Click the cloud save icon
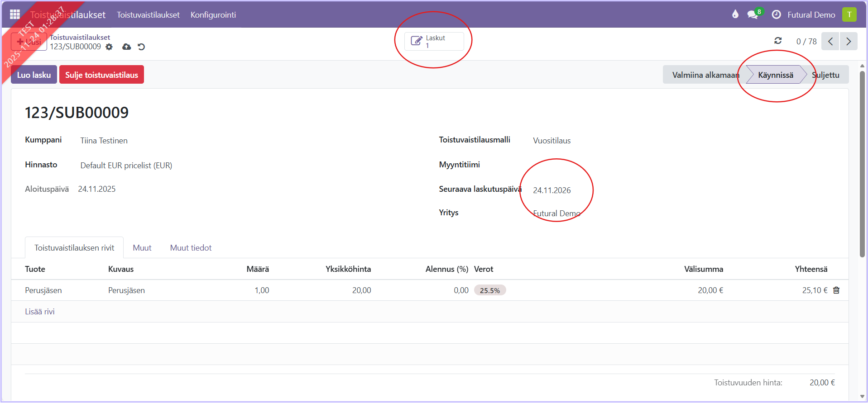868x403 pixels. pyautogui.click(x=127, y=47)
